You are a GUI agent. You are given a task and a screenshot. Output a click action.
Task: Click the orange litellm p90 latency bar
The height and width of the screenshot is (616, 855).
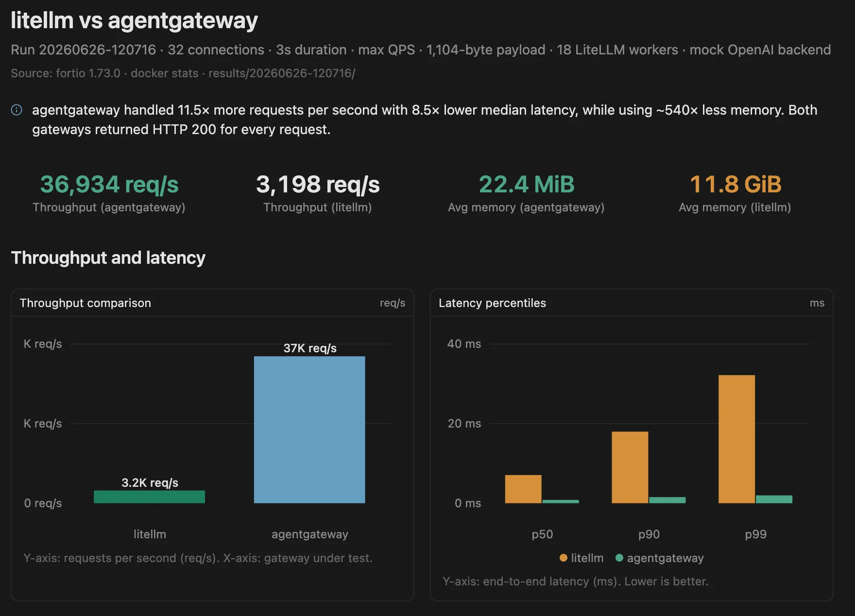[630, 467]
